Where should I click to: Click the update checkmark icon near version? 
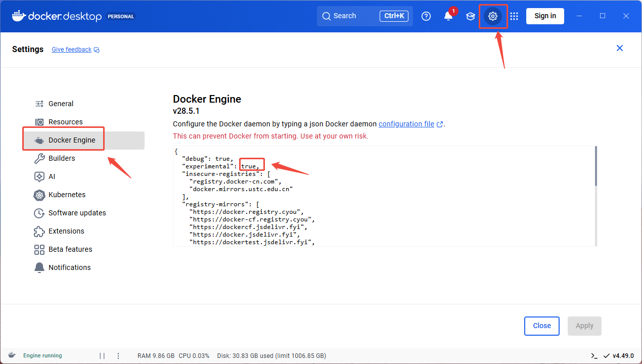[606, 356]
